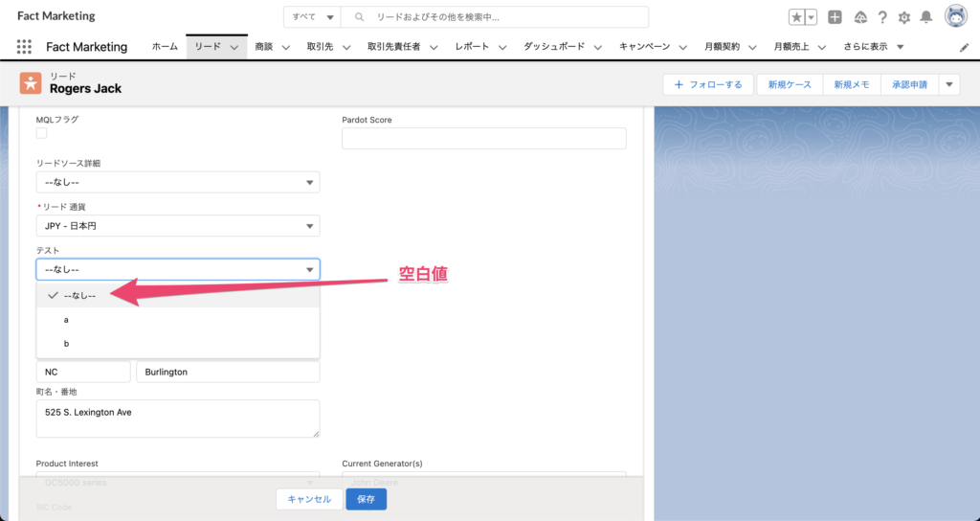This screenshot has height=521, width=980.
Task: Click the favorites star icon
Action: coord(796,17)
